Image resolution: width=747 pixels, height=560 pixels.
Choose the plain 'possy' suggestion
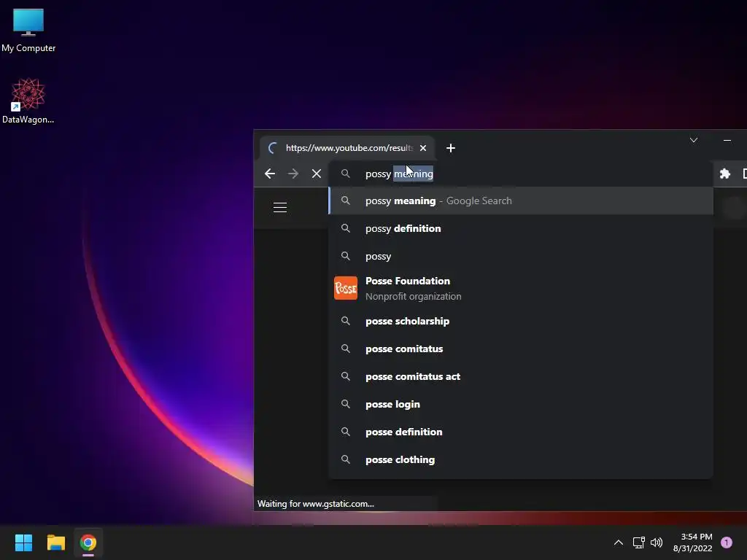click(521, 256)
